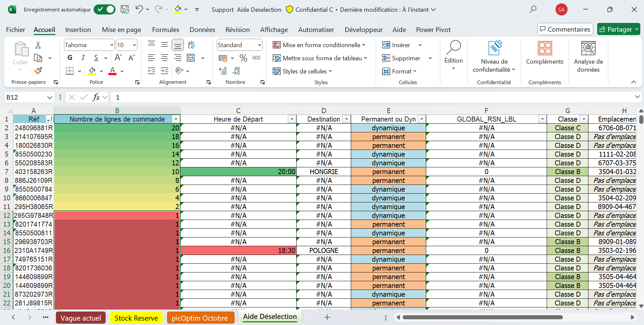Expand the Standard number format dropdown
Screen dimensions: 644x325
click(x=259, y=45)
